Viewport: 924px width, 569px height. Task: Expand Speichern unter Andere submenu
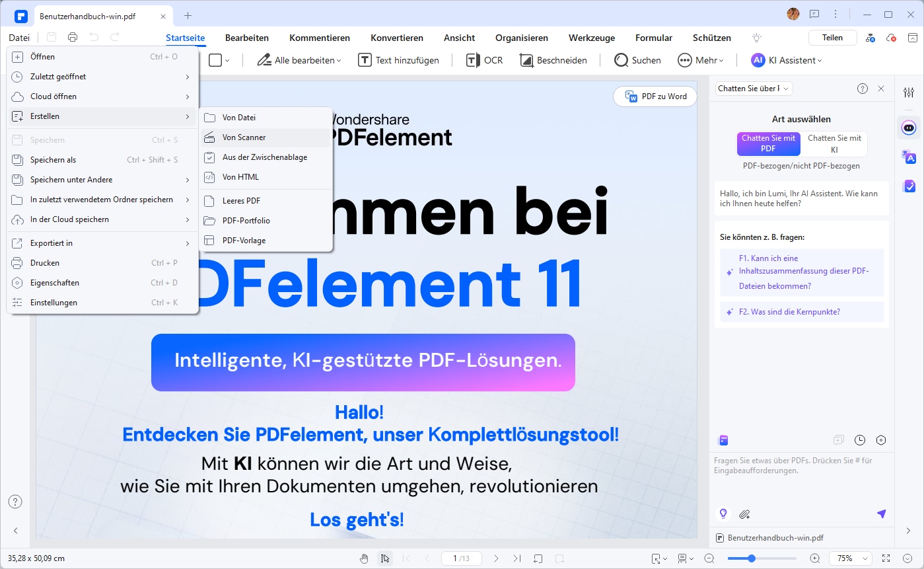pos(102,180)
